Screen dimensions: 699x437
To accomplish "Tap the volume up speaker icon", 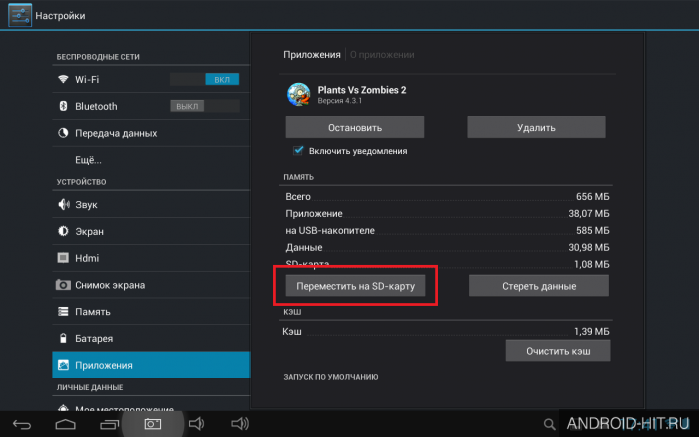I will click(240, 424).
